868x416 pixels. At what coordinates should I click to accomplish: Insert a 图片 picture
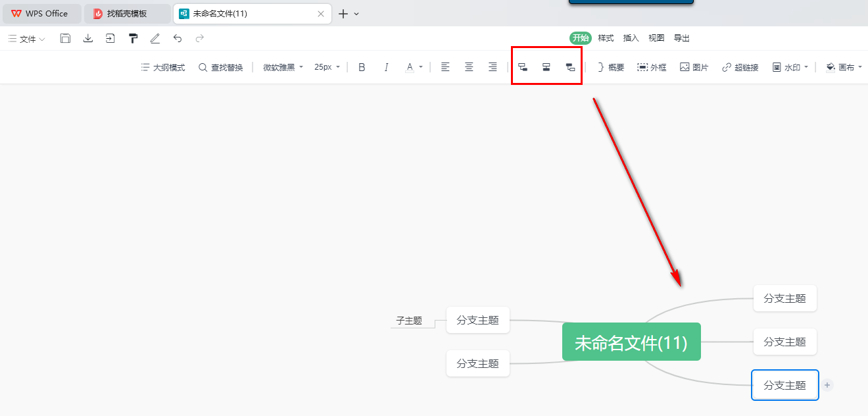coord(694,67)
